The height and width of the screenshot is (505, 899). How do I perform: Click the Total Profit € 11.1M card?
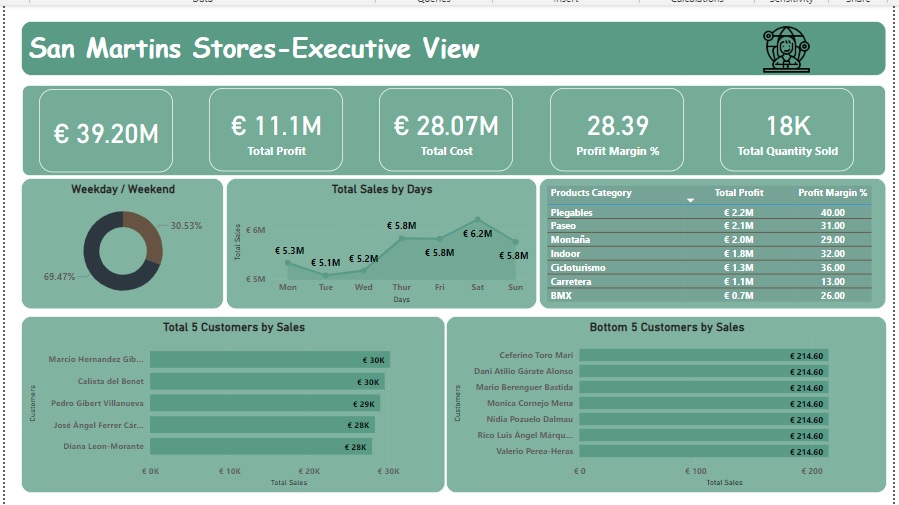pyautogui.click(x=276, y=130)
